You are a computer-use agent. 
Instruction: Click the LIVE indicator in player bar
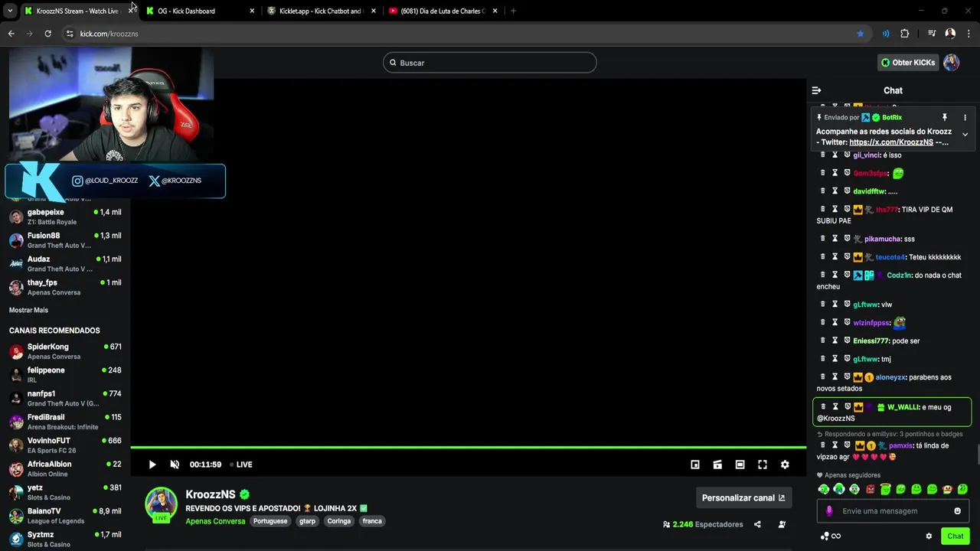[x=240, y=465]
